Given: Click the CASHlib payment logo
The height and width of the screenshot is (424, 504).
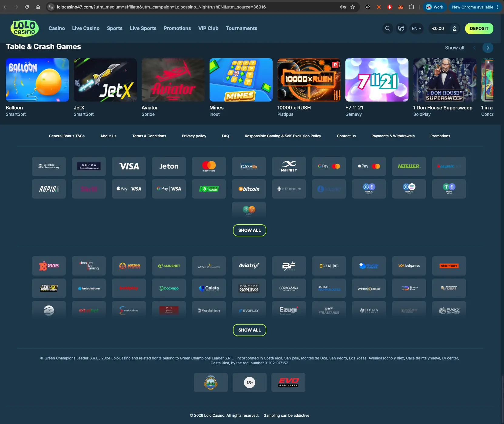Looking at the screenshot, I should pyautogui.click(x=249, y=166).
